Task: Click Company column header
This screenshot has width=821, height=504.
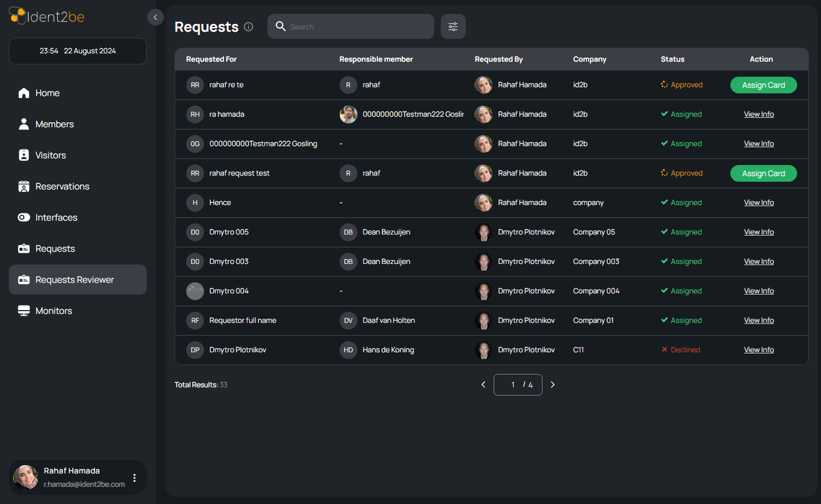Action: click(590, 59)
